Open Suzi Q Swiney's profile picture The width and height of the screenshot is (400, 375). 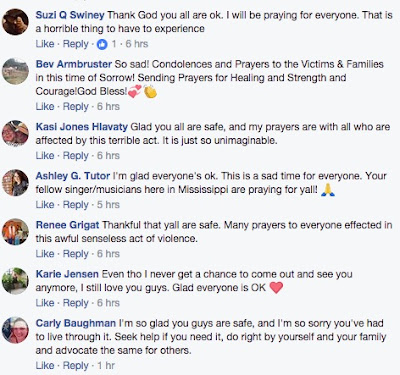[x=15, y=22]
